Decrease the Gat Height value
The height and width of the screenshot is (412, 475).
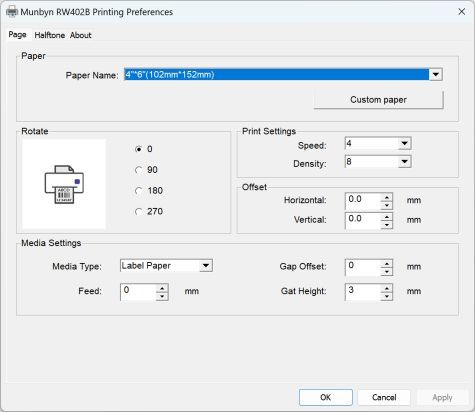[x=387, y=296]
